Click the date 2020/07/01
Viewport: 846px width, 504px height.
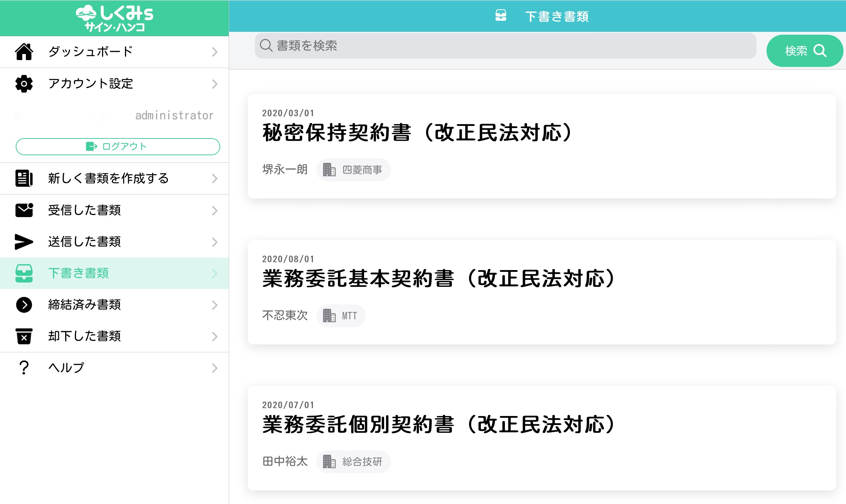pyautogui.click(x=288, y=405)
